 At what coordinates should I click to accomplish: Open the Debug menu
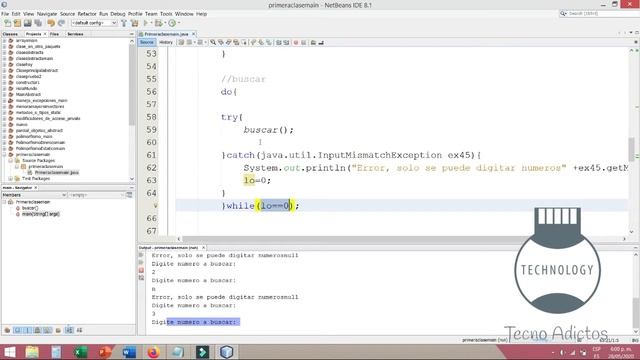point(118,14)
